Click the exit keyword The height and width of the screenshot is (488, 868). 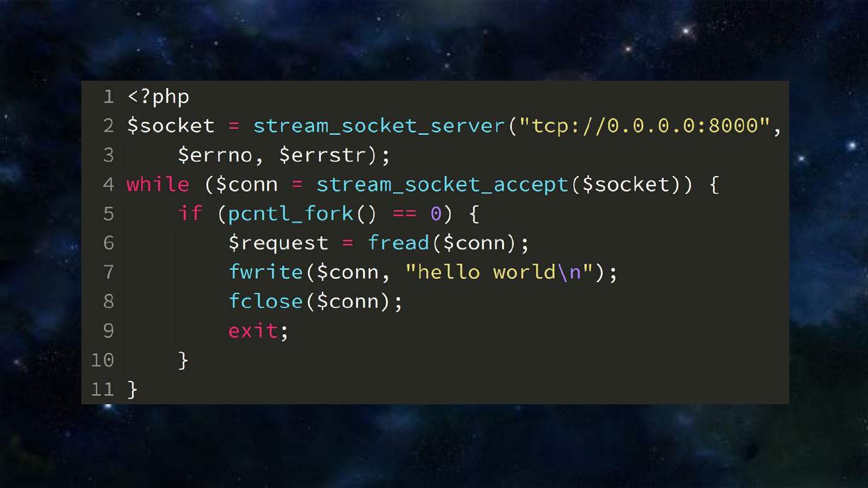click(253, 331)
